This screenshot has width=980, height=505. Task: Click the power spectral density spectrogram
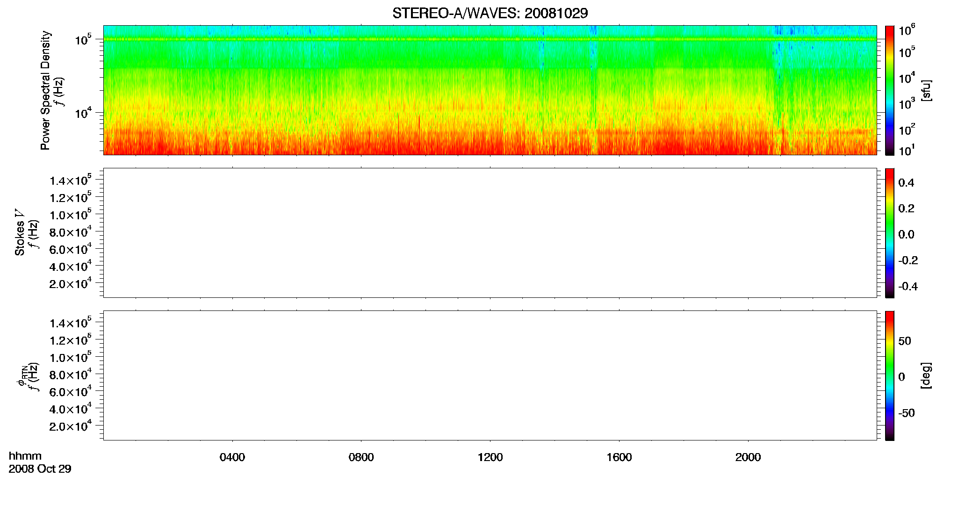tap(490, 90)
